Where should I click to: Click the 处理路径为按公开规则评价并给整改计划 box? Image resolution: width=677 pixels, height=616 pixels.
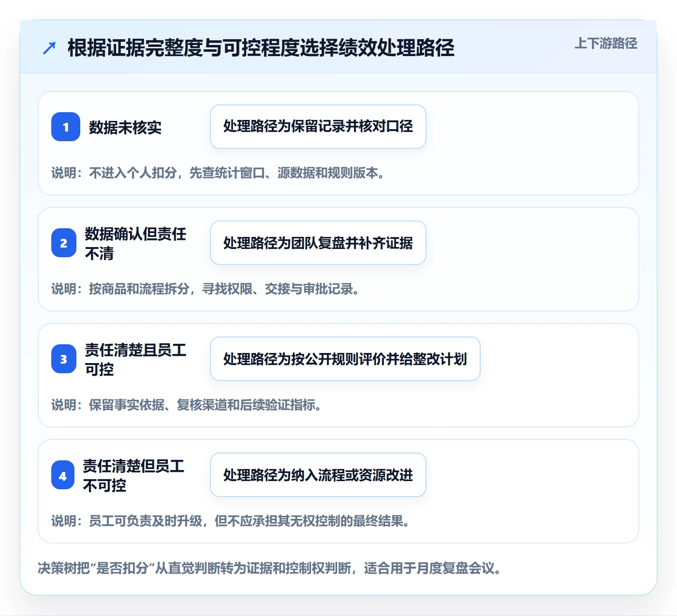pyautogui.click(x=345, y=359)
